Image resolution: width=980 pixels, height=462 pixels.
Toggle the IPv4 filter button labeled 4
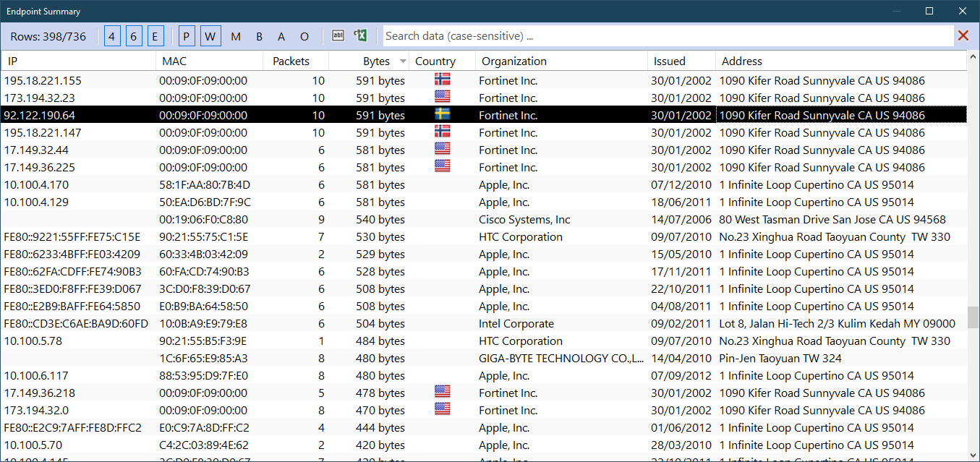point(113,36)
